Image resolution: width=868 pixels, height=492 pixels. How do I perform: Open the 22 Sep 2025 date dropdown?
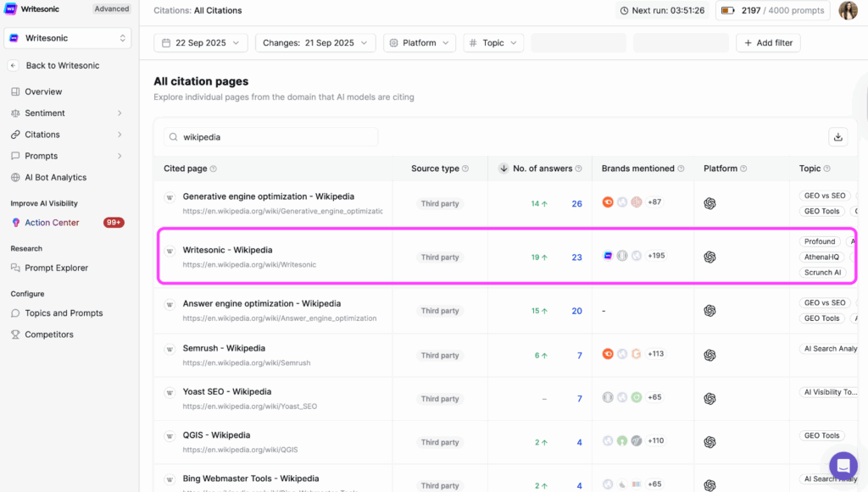201,43
